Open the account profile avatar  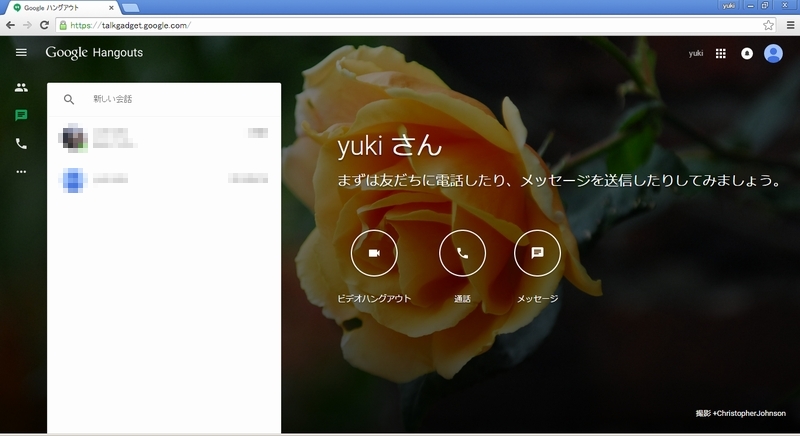tap(773, 54)
